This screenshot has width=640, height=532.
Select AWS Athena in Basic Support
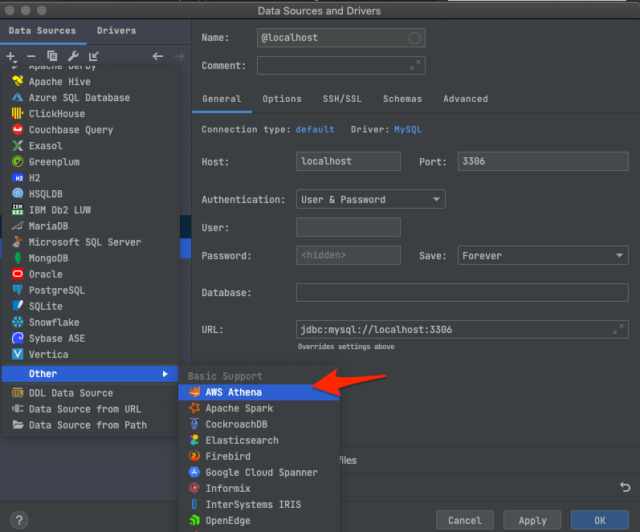click(x=259, y=392)
